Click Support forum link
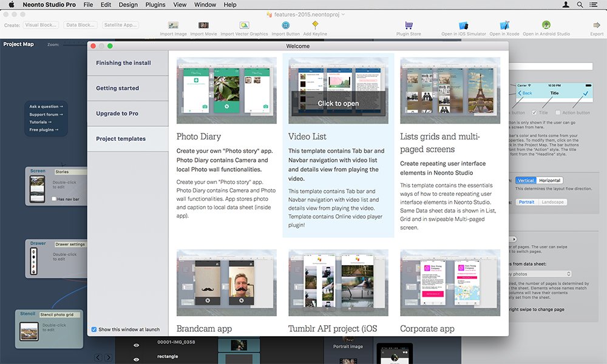 pos(46,115)
